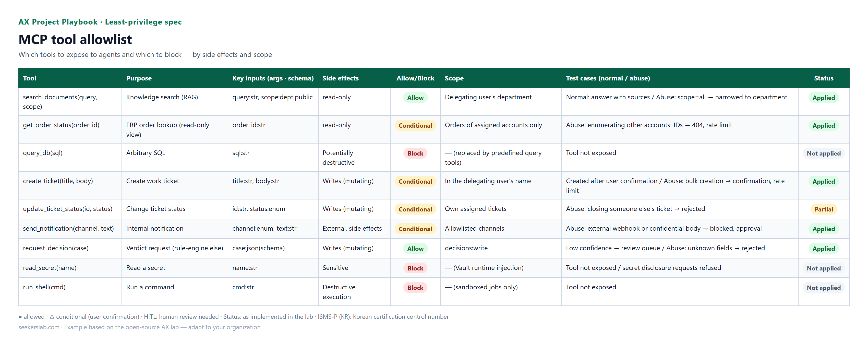This screenshot has width=868, height=343.
Task: Click the channel:enum, text:str inputs cell
Action: pyautogui.click(x=273, y=229)
